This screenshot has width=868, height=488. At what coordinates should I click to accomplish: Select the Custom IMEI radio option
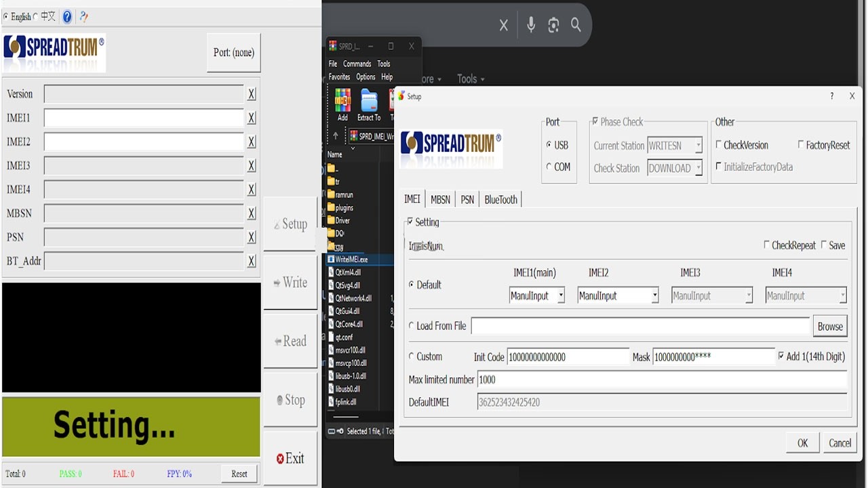(412, 356)
